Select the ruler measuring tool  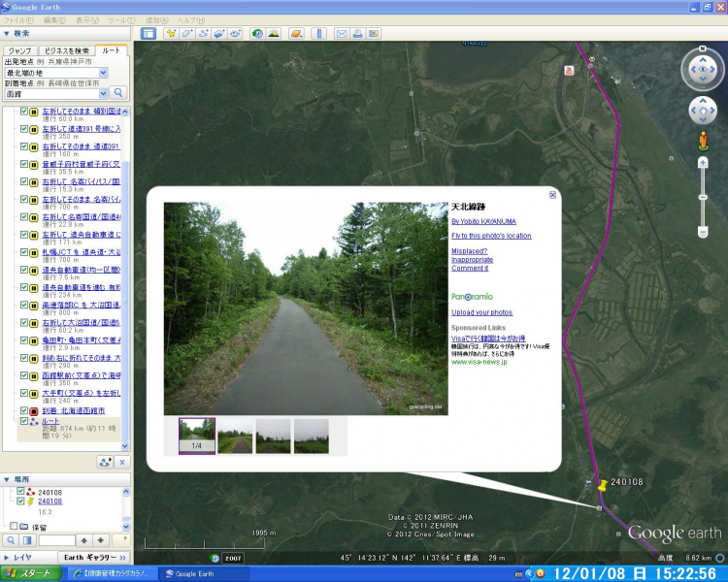[317, 33]
